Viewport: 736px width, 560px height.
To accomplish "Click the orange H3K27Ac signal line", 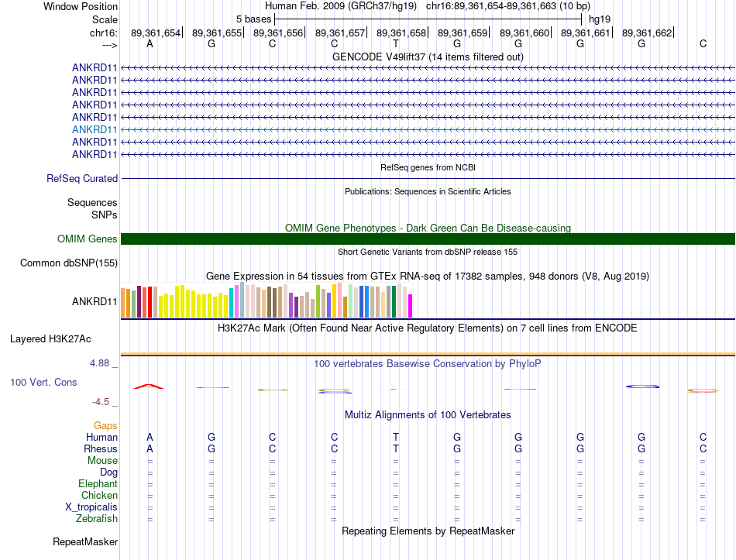I will (428, 354).
